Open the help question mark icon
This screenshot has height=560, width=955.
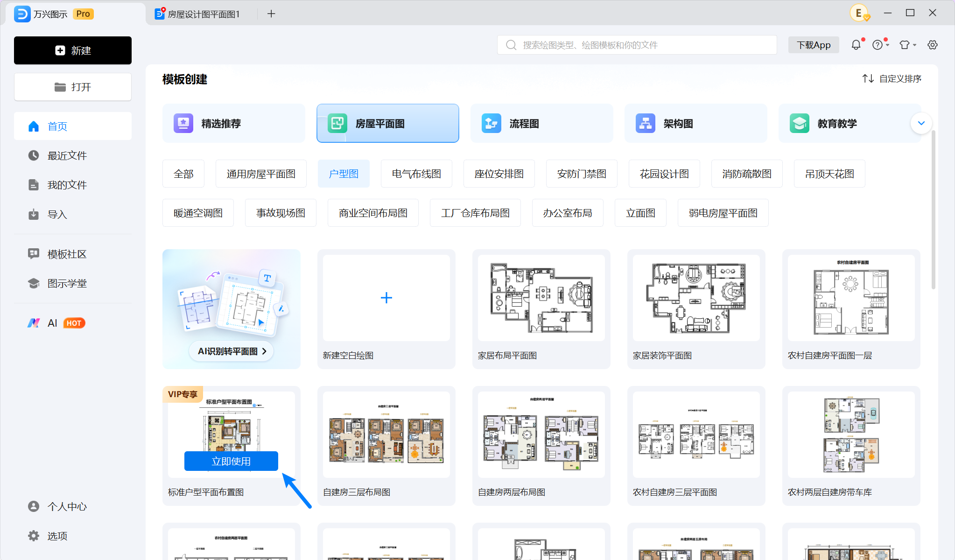(878, 45)
